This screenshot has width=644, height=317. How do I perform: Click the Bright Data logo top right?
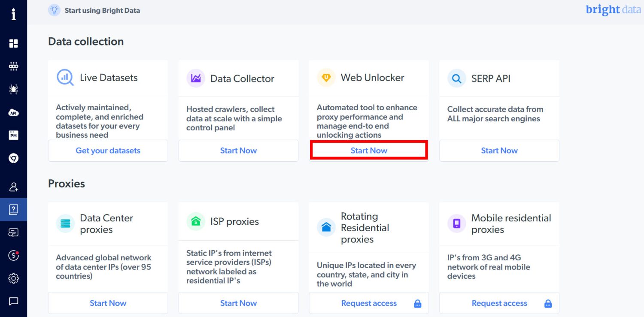point(613,9)
